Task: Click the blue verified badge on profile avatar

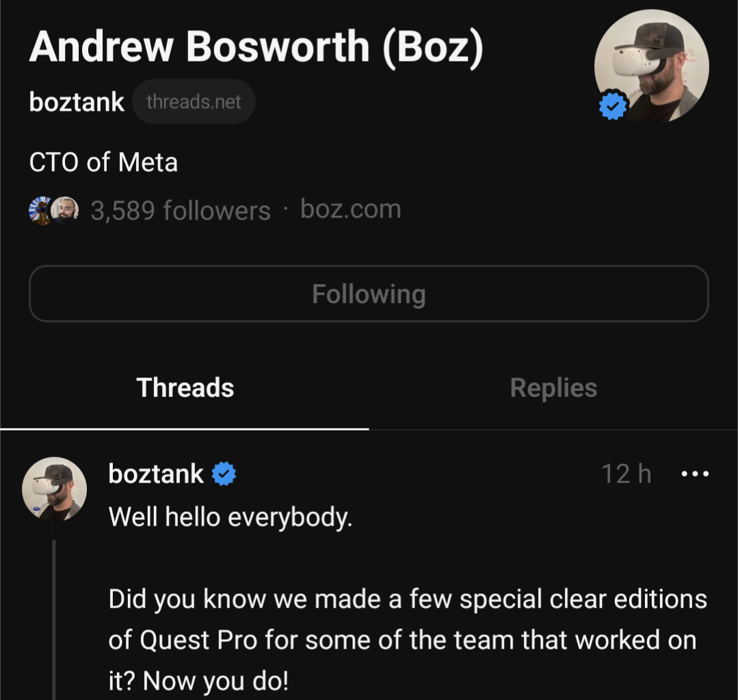Action: [x=612, y=105]
